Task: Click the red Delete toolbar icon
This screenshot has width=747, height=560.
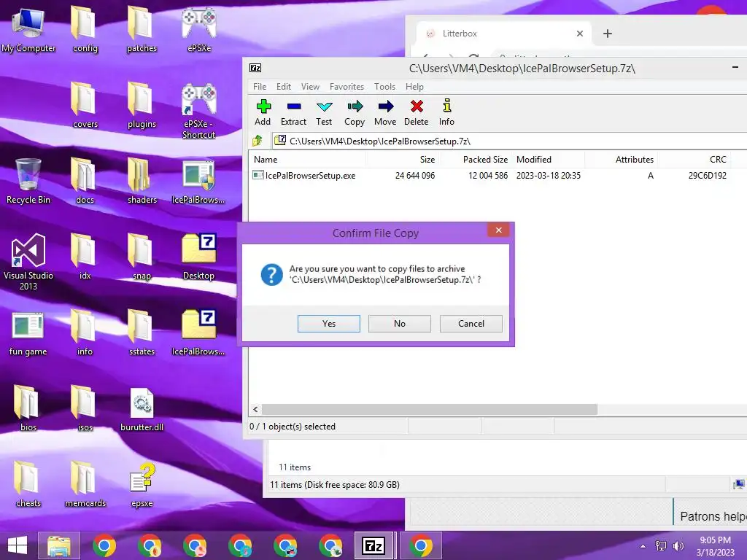Action: point(417,112)
